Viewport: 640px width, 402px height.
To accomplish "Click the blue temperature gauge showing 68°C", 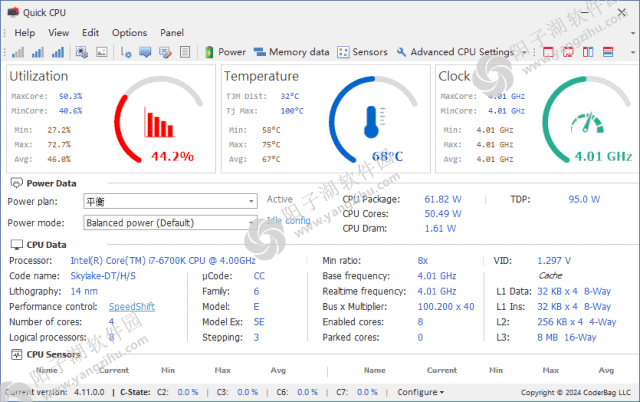I will [x=373, y=119].
